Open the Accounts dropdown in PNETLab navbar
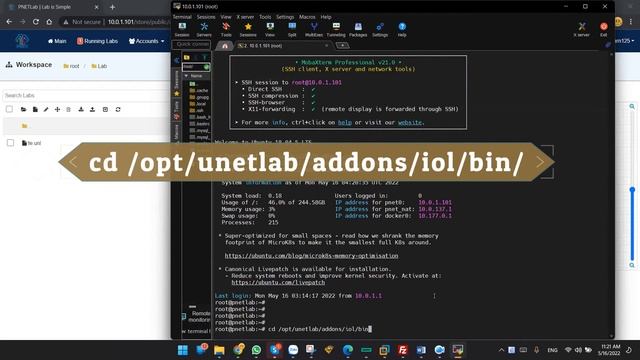 pos(147,41)
